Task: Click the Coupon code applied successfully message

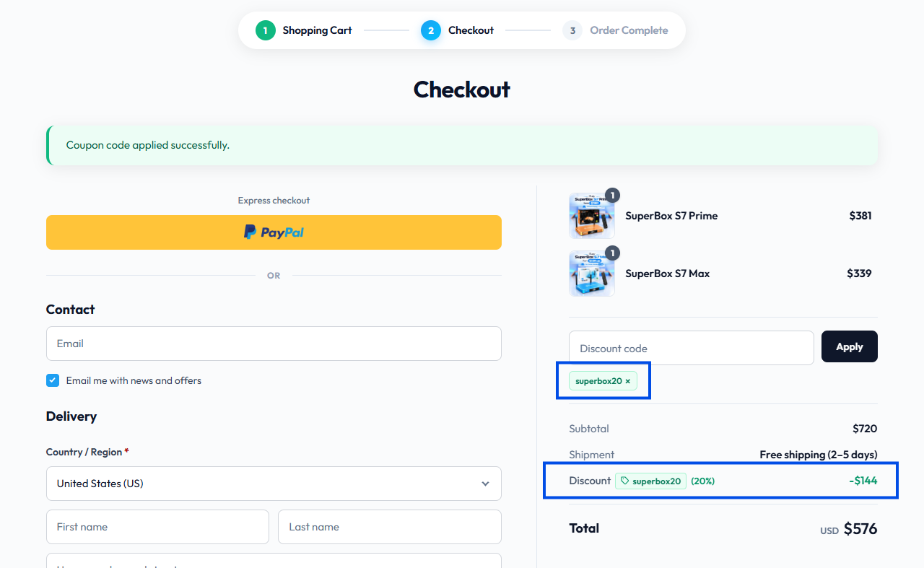Action: (148, 145)
